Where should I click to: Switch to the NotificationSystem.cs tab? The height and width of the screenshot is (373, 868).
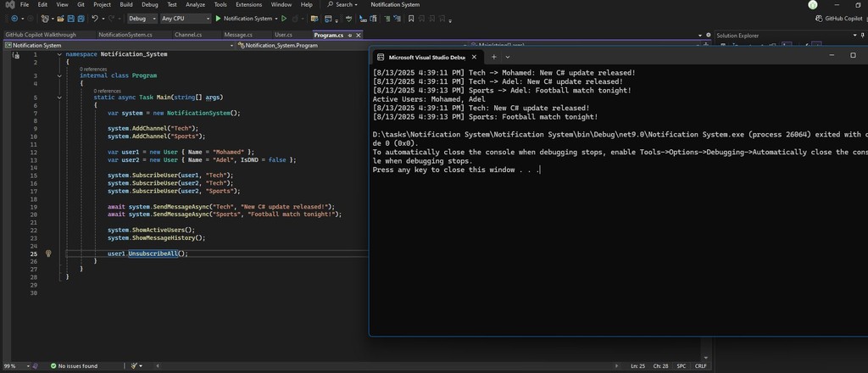(x=125, y=35)
